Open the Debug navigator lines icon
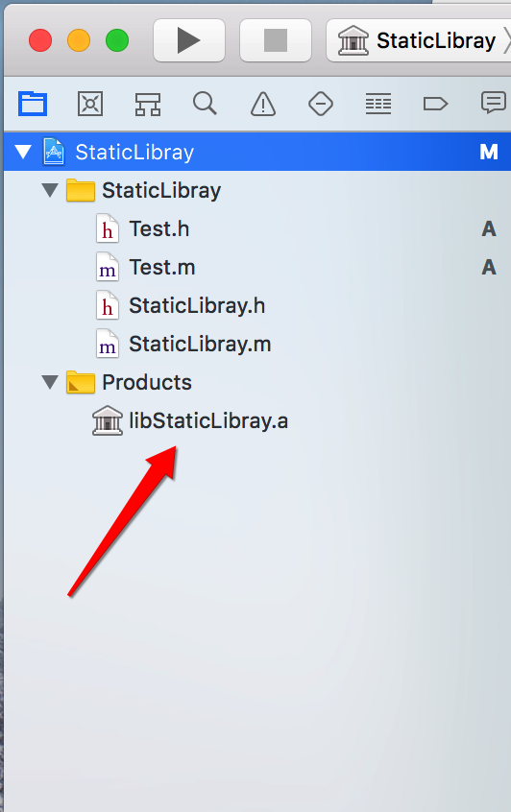The image size is (511, 812). [x=378, y=104]
